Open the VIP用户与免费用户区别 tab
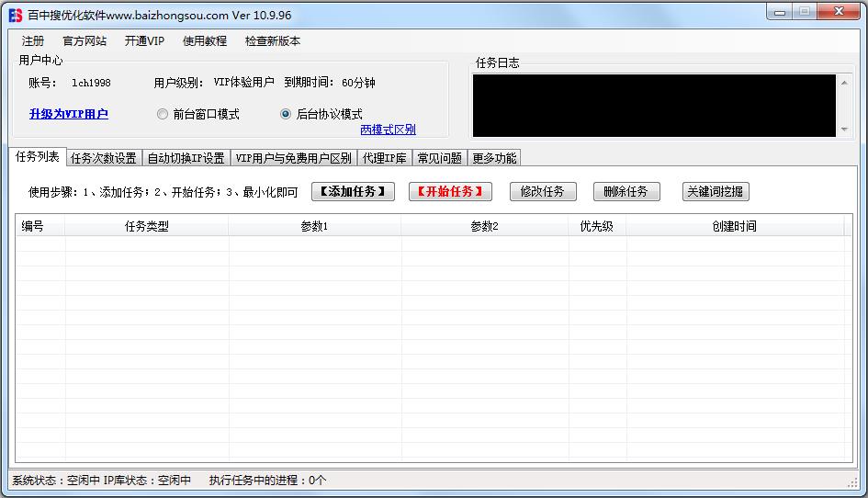 pyautogui.click(x=293, y=158)
